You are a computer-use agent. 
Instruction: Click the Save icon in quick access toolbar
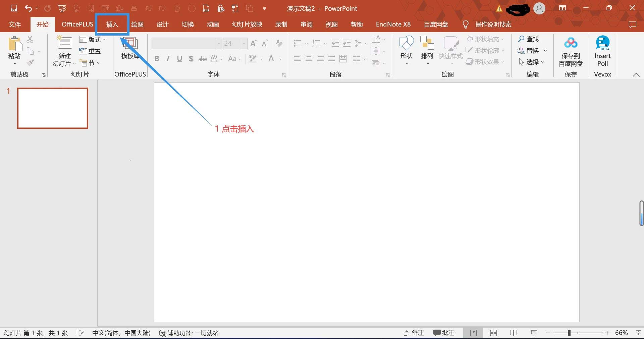click(14, 8)
